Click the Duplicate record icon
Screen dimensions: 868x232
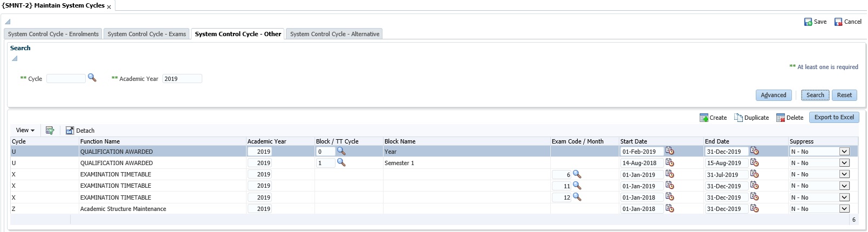pos(739,118)
